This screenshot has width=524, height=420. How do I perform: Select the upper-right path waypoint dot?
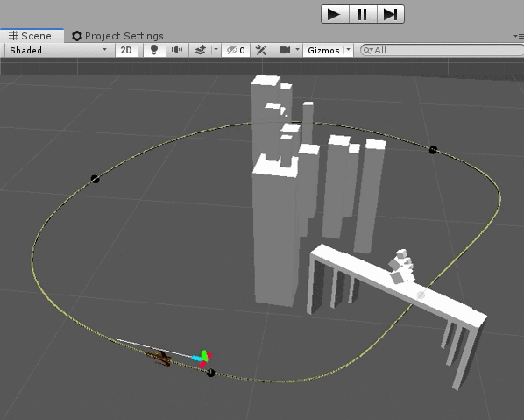point(433,149)
